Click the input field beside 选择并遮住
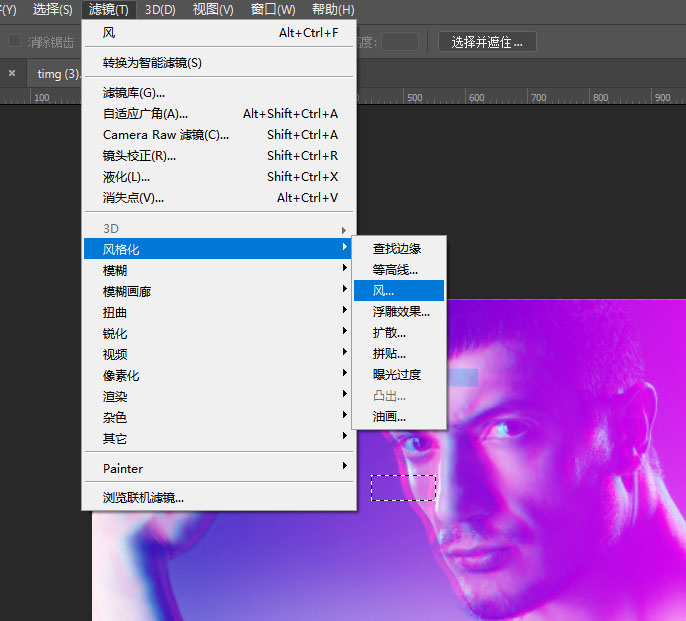Viewport: 686px width, 621px height. [x=399, y=42]
